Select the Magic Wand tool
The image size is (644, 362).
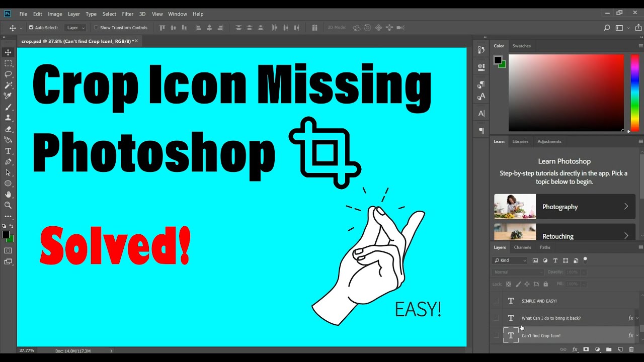click(8, 85)
